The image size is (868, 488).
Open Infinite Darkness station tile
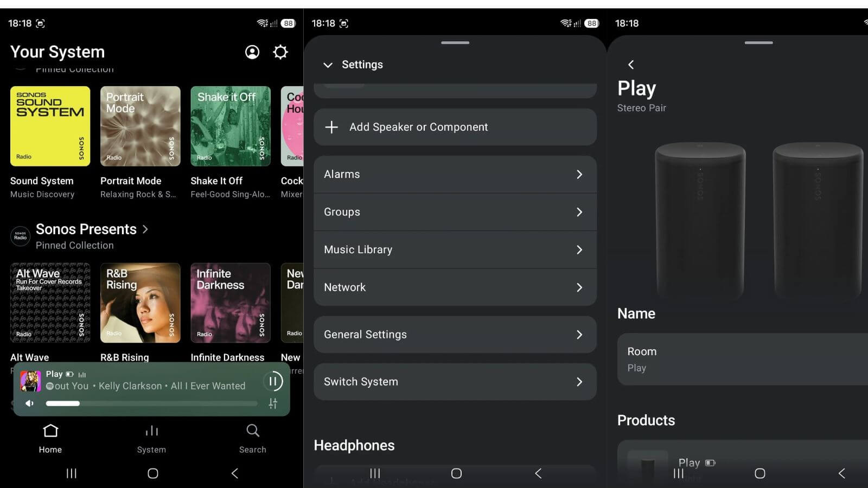[x=231, y=303]
